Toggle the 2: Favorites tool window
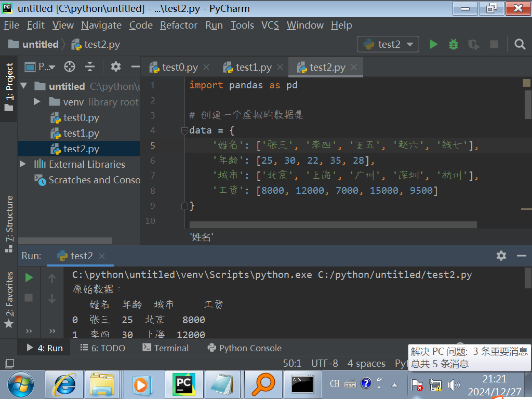The height and width of the screenshot is (399, 532). tap(9, 300)
